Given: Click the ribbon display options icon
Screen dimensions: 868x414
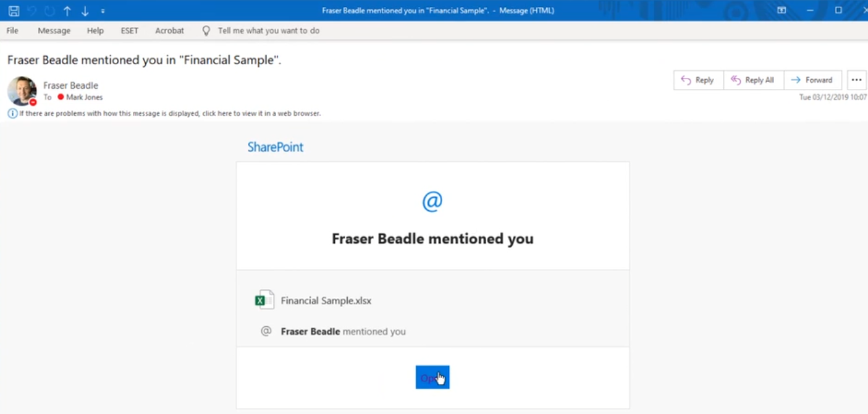Looking at the screenshot, I should coord(782,11).
